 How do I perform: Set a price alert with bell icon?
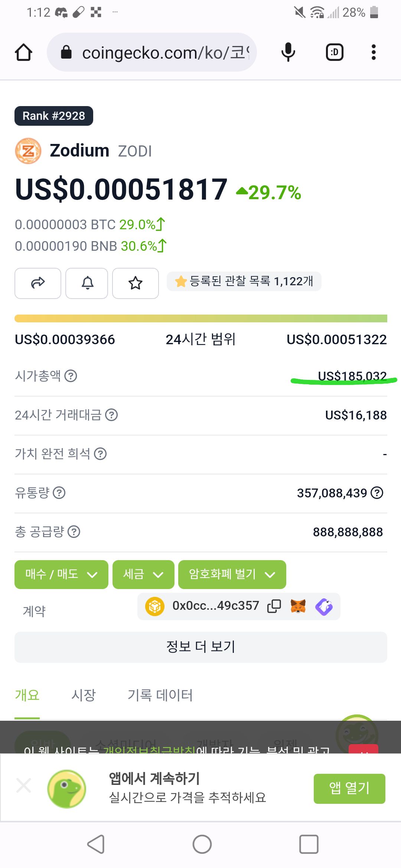[87, 283]
